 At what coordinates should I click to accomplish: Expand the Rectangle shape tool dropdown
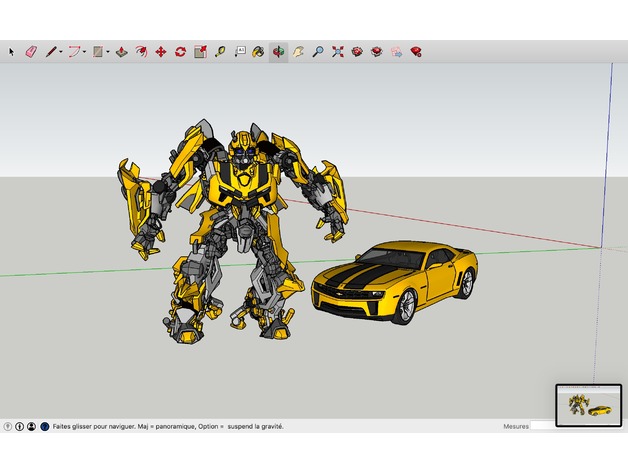click(108, 52)
